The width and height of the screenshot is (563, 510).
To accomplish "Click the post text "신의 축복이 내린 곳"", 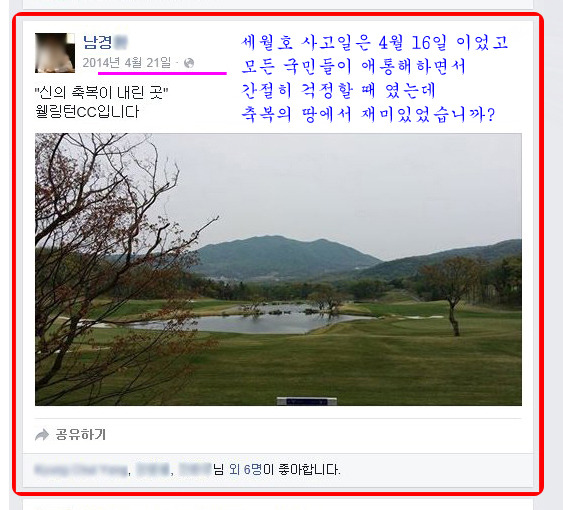I will pos(101,93).
